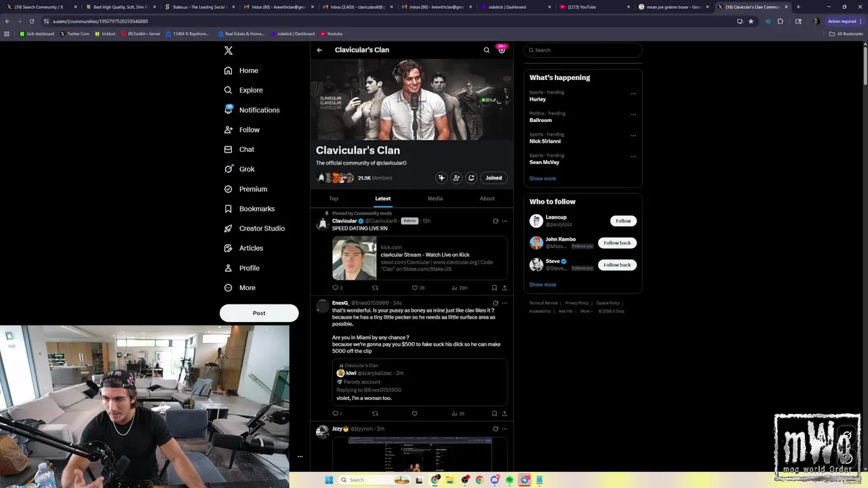Open the Bookmarks page in the sidebar
This screenshot has width=868, height=488.
coord(250,209)
